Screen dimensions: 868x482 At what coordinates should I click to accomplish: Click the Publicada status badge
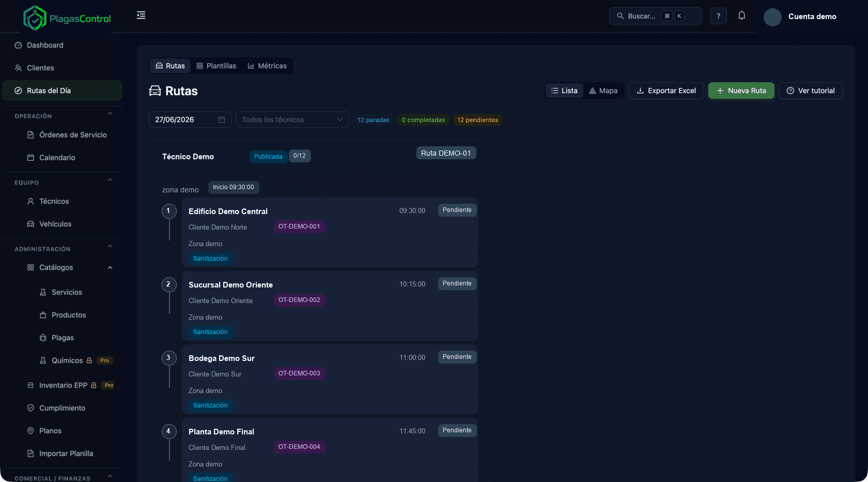pos(268,157)
